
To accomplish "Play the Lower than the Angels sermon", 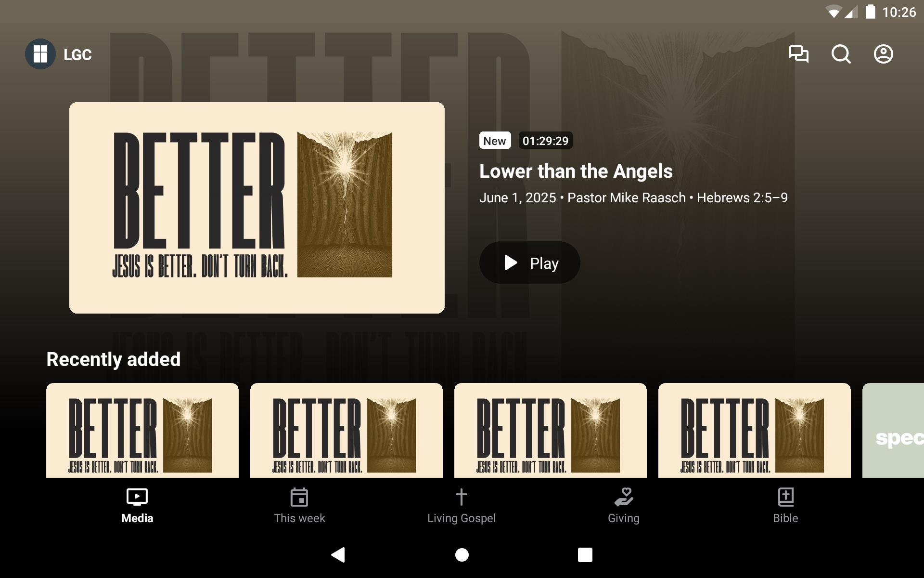I will click(x=529, y=263).
